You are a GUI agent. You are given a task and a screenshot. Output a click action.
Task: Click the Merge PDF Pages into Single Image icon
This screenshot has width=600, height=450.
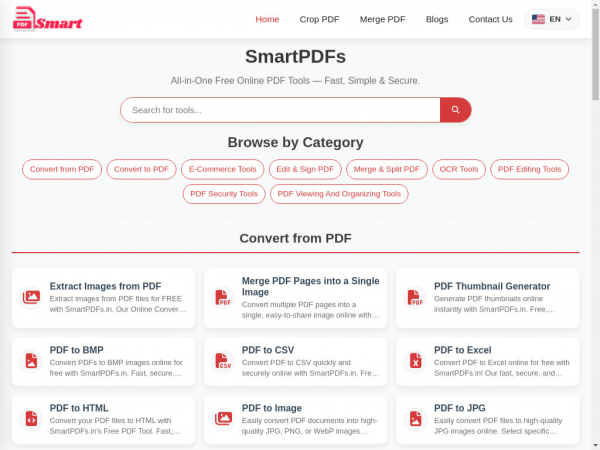click(223, 297)
